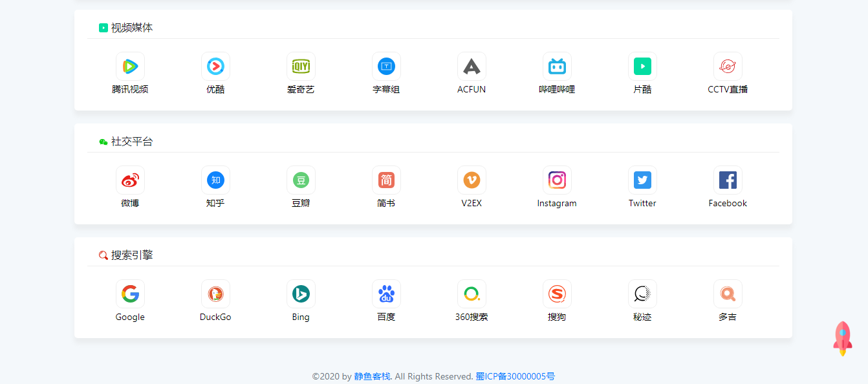Click the 哔哩哔哩 text label
This screenshot has height=384, width=868.
pyautogui.click(x=557, y=89)
